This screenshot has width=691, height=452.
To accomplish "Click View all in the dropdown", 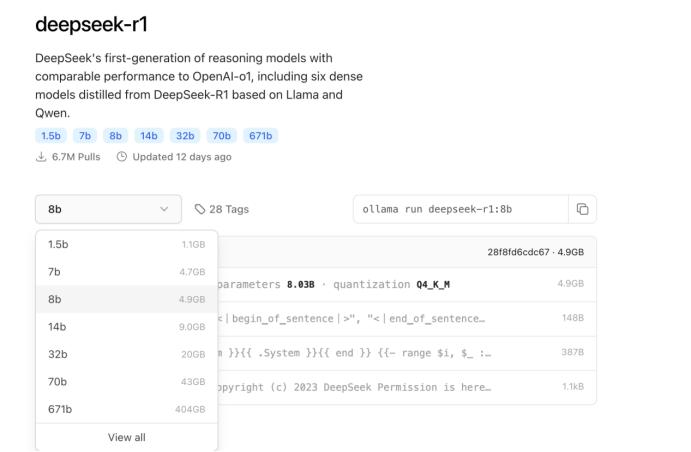I will (126, 437).
